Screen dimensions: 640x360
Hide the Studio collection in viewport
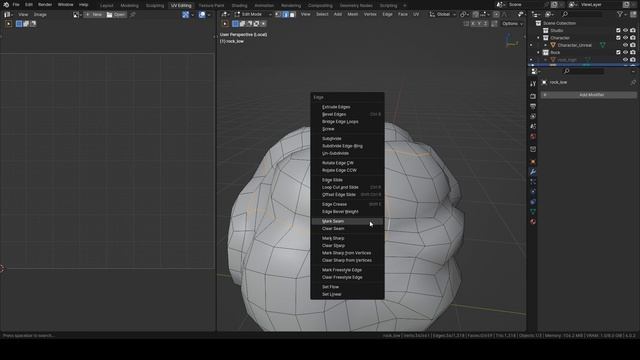(x=625, y=31)
